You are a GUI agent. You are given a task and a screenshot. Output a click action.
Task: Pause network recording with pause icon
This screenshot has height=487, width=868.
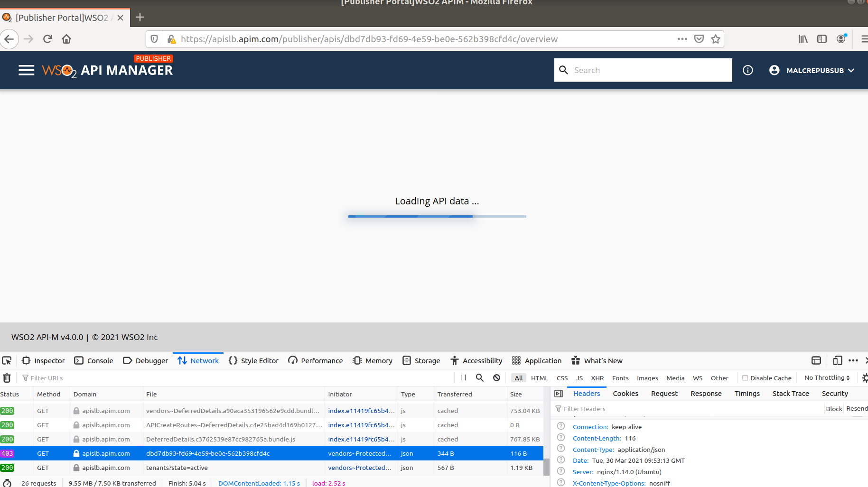463,377
